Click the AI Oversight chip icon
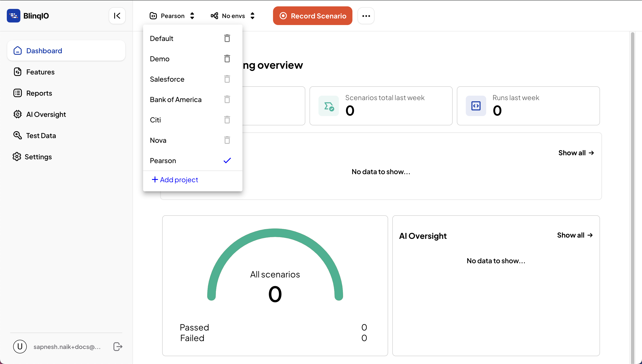This screenshot has height=364, width=642. (17, 114)
